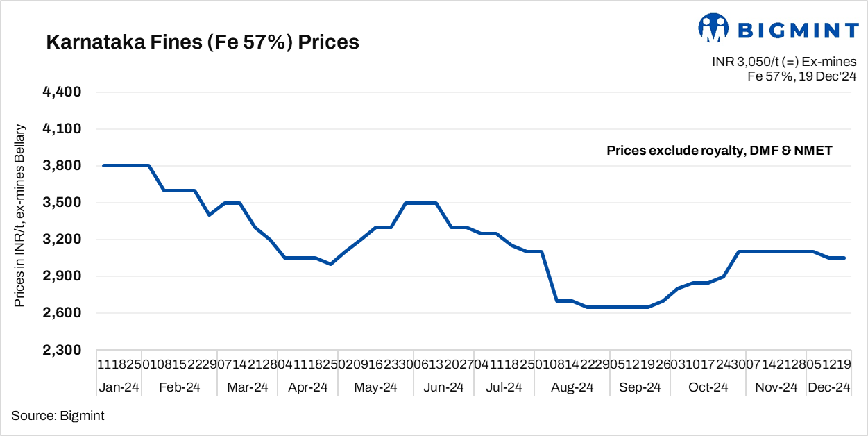This screenshot has width=868, height=436.
Task: Select the y-axis title Prices in INR/t
Action: [x=20, y=216]
